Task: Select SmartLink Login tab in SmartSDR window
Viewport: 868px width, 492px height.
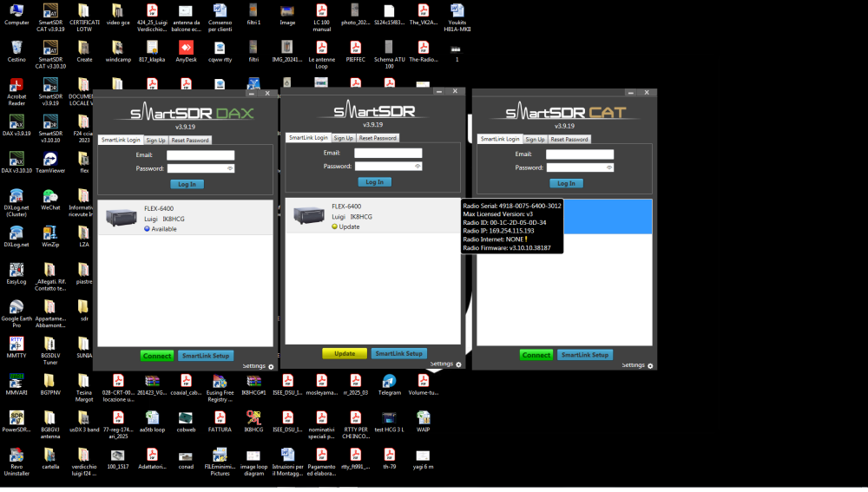Action: click(308, 137)
